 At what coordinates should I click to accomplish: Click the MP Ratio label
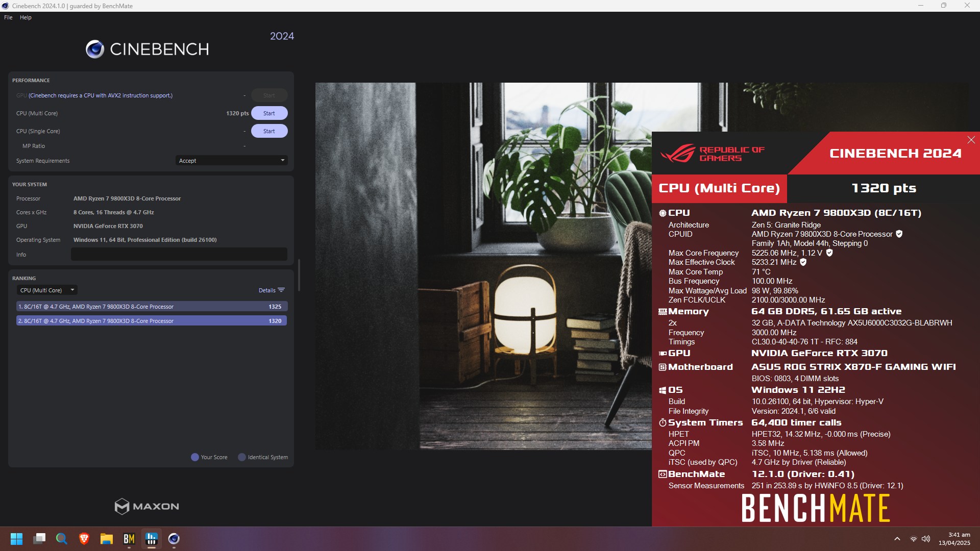[x=34, y=146]
